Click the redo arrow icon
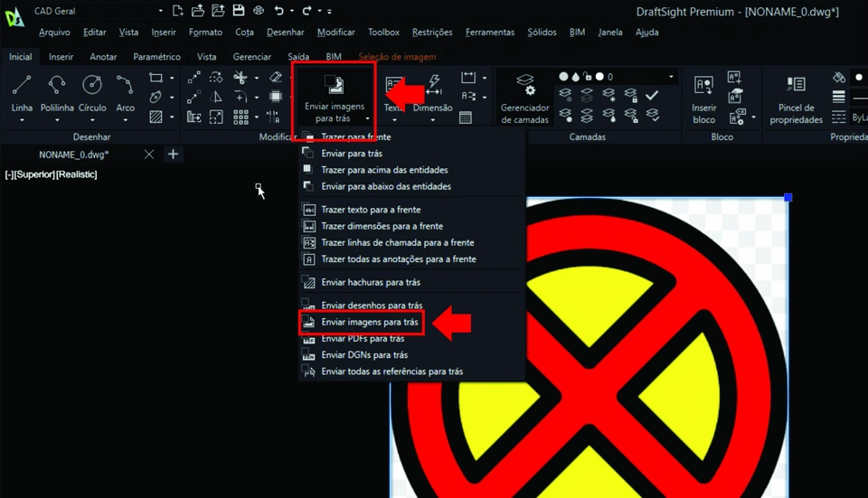 point(307,11)
